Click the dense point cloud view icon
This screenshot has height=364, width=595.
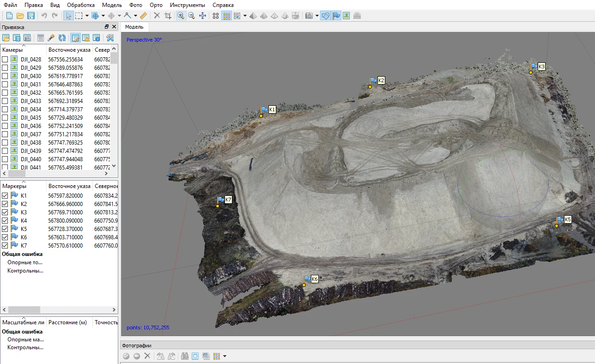coord(226,16)
